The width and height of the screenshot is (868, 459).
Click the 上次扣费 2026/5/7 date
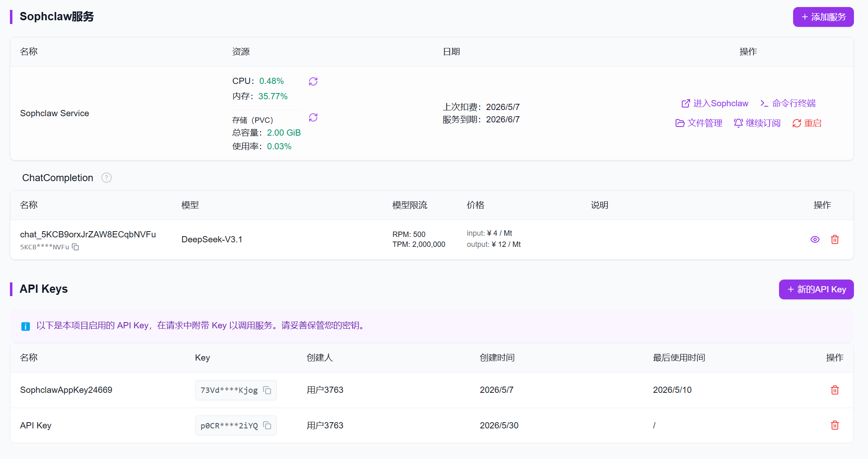(481, 107)
